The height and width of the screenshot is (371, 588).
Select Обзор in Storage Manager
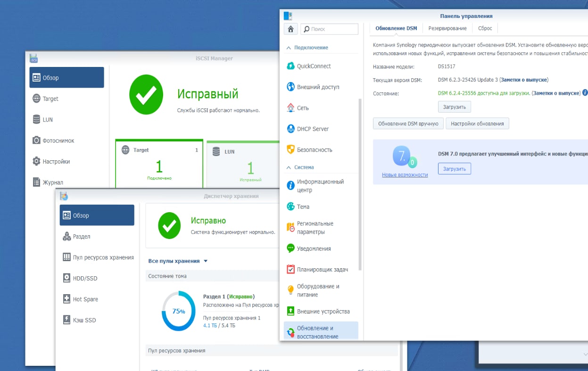97,215
